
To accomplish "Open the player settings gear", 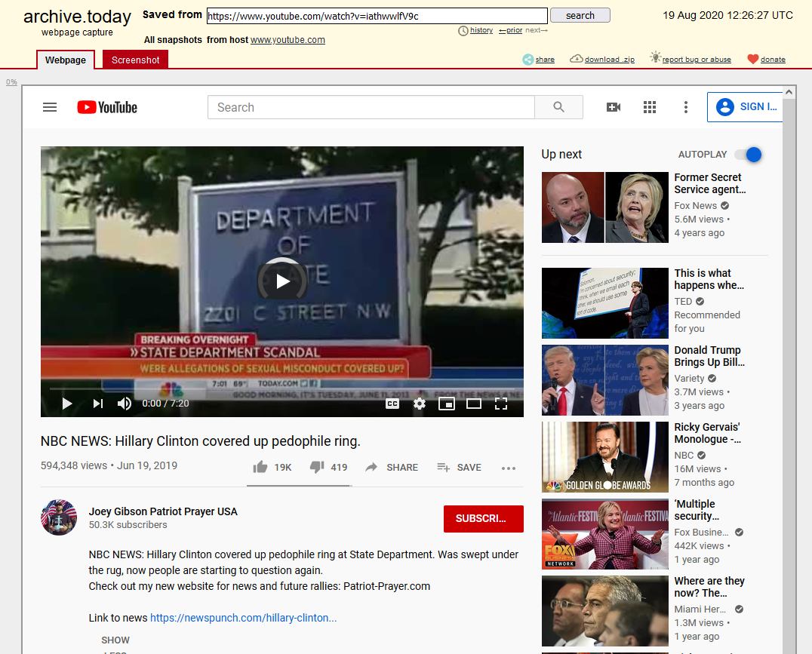I will tap(420, 404).
